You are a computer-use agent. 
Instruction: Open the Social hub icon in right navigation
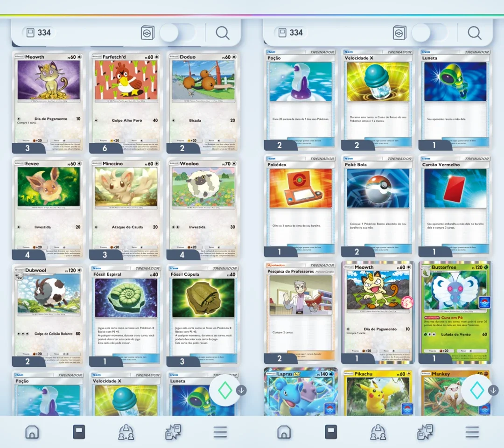coord(378,432)
